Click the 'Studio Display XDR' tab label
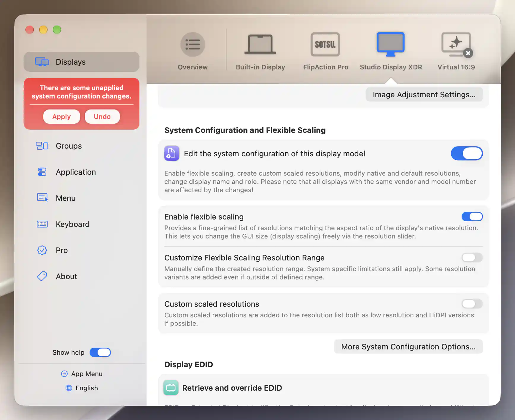 (391, 67)
